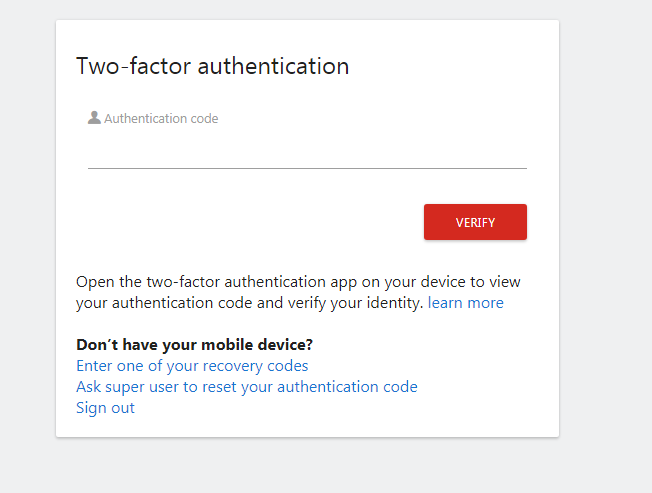Click the Don't have your mobile device? heading
Screen dimensions: 652x493
(x=194, y=345)
